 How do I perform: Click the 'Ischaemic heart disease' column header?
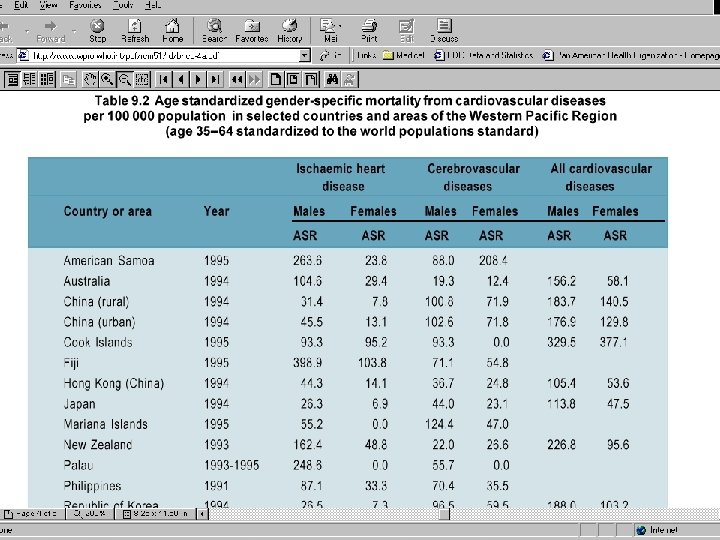click(x=341, y=177)
